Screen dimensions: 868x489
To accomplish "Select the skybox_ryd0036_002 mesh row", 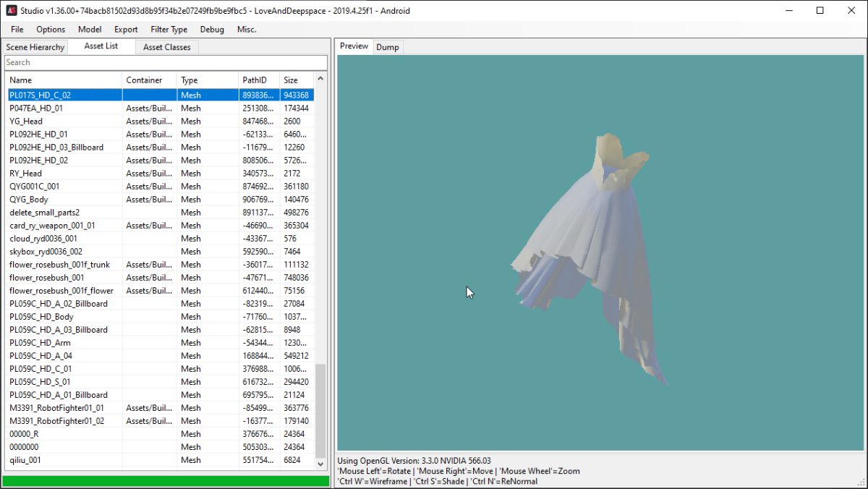I will [46, 252].
